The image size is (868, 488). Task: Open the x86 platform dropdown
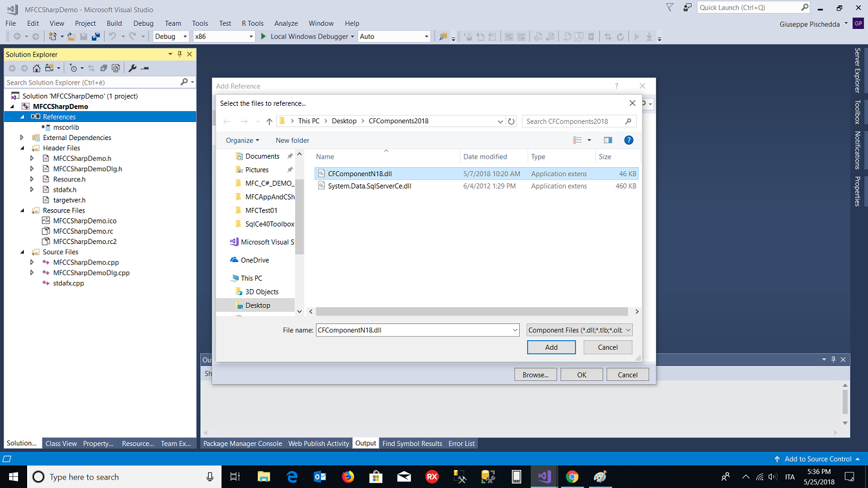pos(224,37)
